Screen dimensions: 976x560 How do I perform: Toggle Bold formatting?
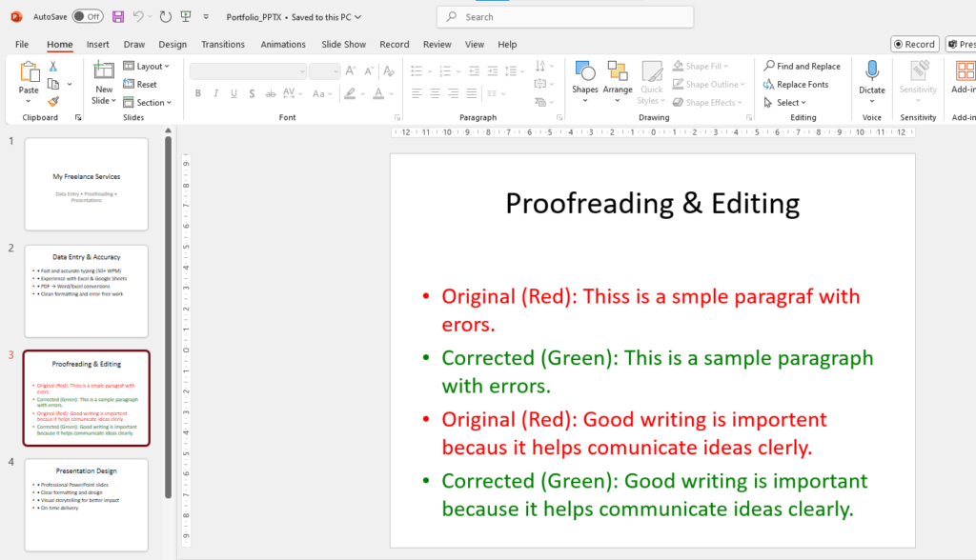click(x=198, y=93)
